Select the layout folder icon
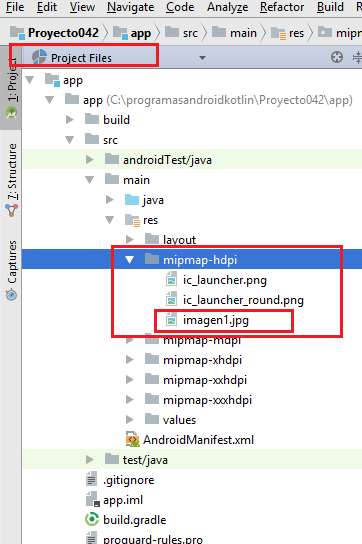Image resolution: width=362 pixels, height=544 pixels. pyautogui.click(x=152, y=239)
